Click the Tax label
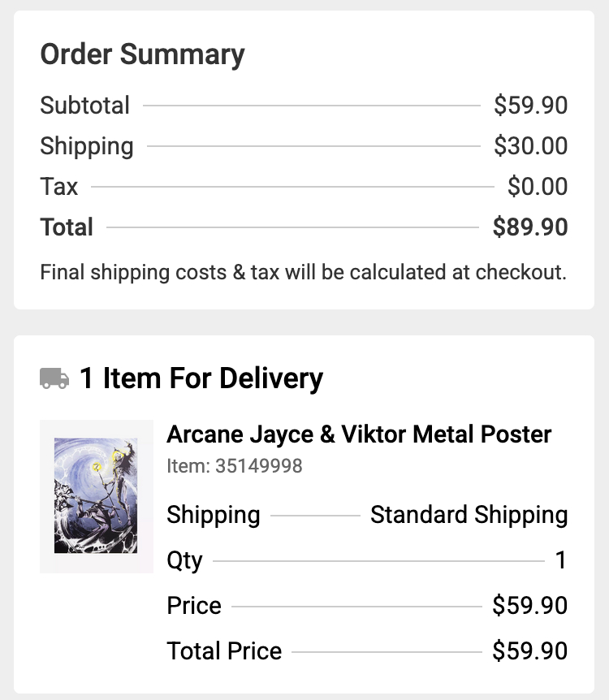 click(x=59, y=187)
